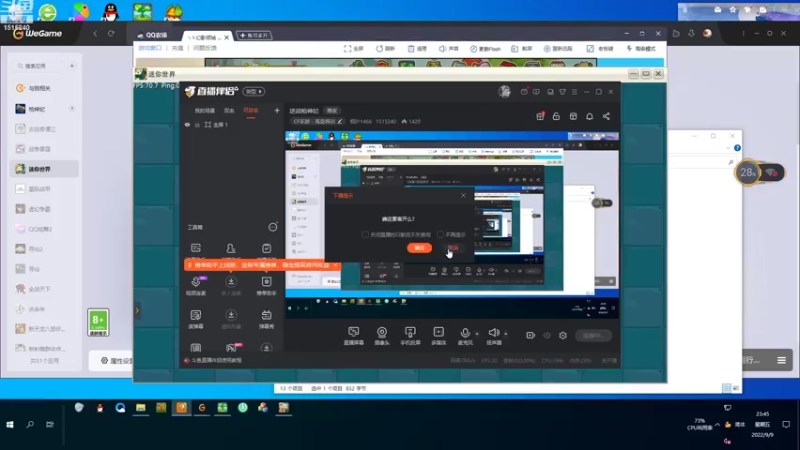This screenshot has width=800, height=450.
Task: Add a camera source in streaming app
Action: tap(382, 336)
